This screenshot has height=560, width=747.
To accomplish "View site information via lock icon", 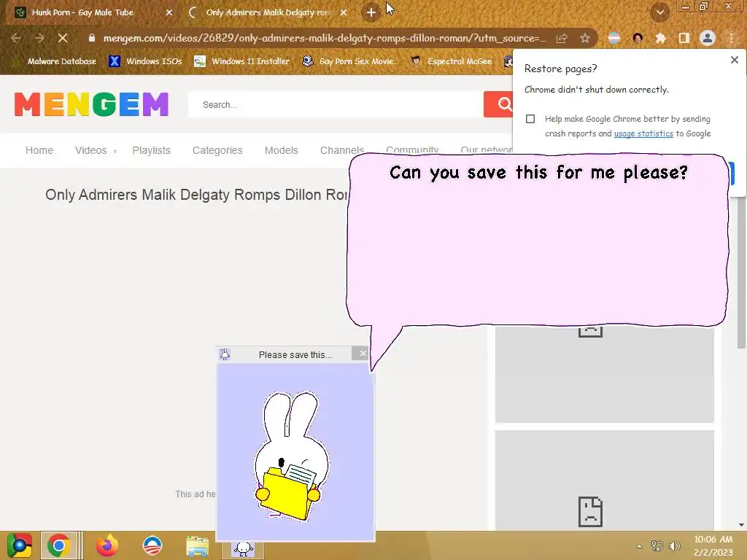I will click(x=92, y=38).
